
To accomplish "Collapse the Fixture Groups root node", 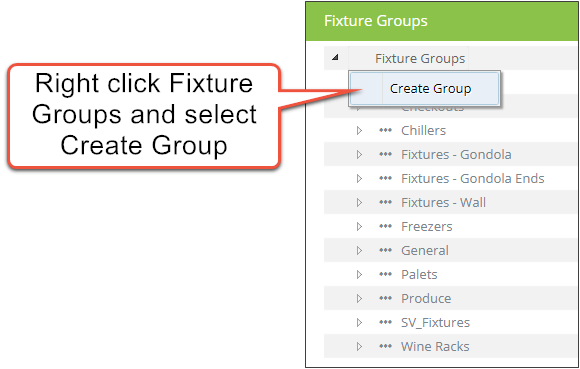I will pyautogui.click(x=335, y=57).
